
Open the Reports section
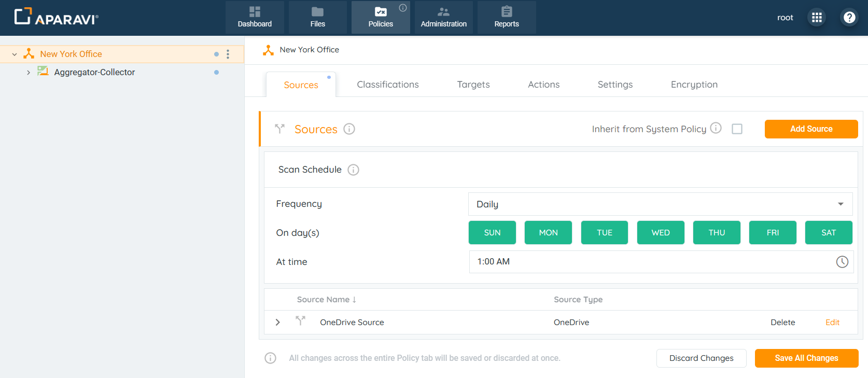click(x=507, y=17)
